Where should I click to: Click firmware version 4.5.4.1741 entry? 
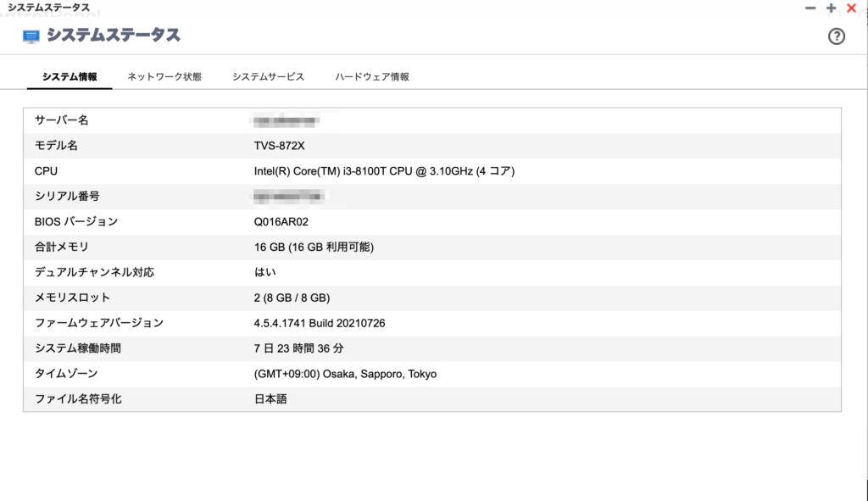pos(328,323)
